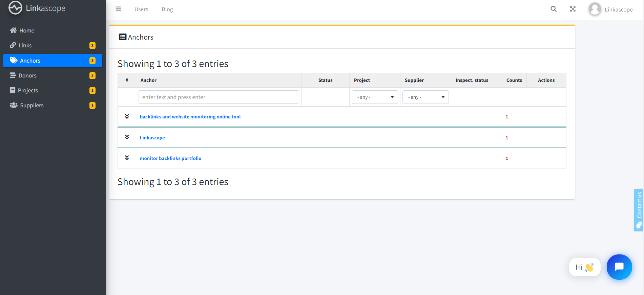Image resolution: width=644 pixels, height=295 pixels.
Task: Toggle fullscreen with the expand arrows icon
Action: (573, 9)
